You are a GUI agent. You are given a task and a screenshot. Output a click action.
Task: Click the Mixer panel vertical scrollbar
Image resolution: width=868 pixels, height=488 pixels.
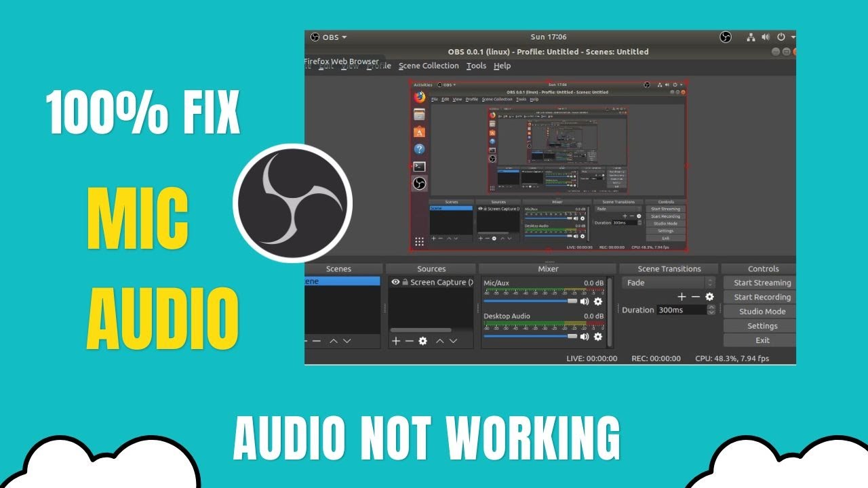pos(609,312)
